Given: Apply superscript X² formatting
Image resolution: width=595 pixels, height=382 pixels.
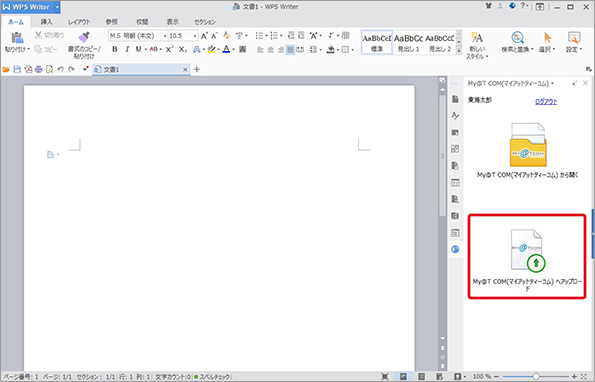Looking at the screenshot, I should 170,49.
